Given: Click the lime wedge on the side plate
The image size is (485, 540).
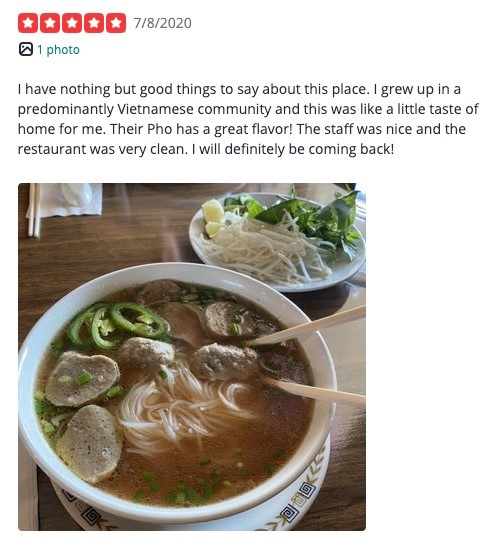Looking at the screenshot, I should (213, 217).
